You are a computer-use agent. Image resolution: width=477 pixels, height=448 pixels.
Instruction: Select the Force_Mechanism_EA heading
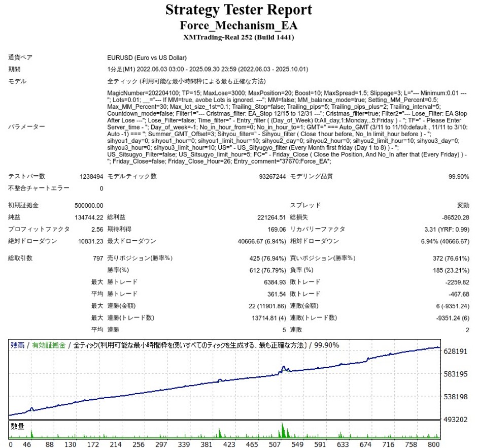[x=238, y=25]
